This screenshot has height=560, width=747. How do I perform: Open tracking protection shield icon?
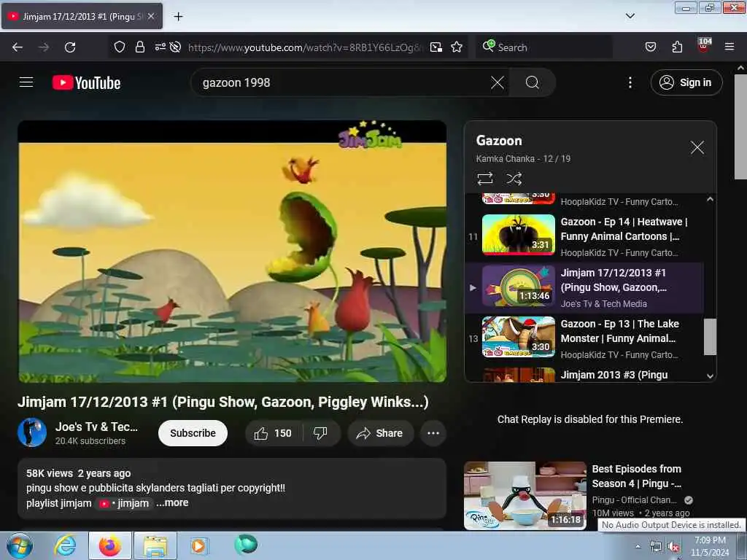click(x=119, y=47)
